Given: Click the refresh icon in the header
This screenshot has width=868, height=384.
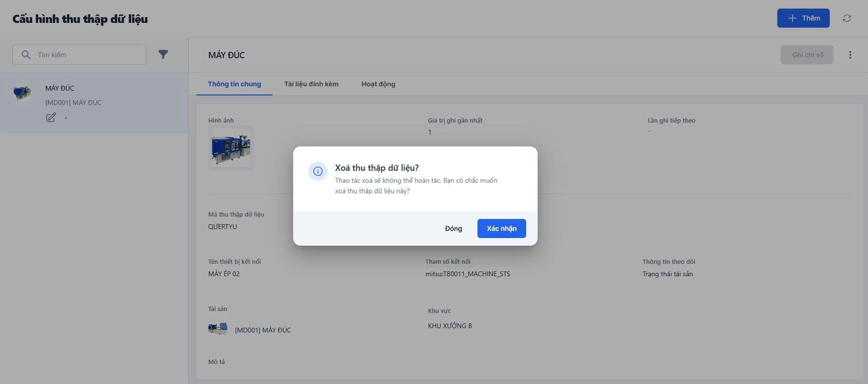Looking at the screenshot, I should 847,18.
